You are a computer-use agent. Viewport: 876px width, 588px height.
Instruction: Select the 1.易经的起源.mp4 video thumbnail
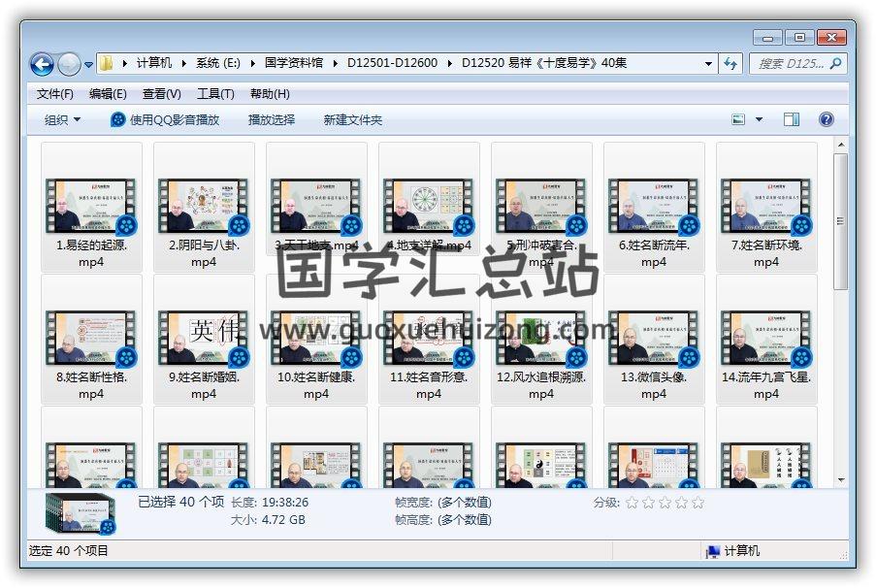[91, 206]
